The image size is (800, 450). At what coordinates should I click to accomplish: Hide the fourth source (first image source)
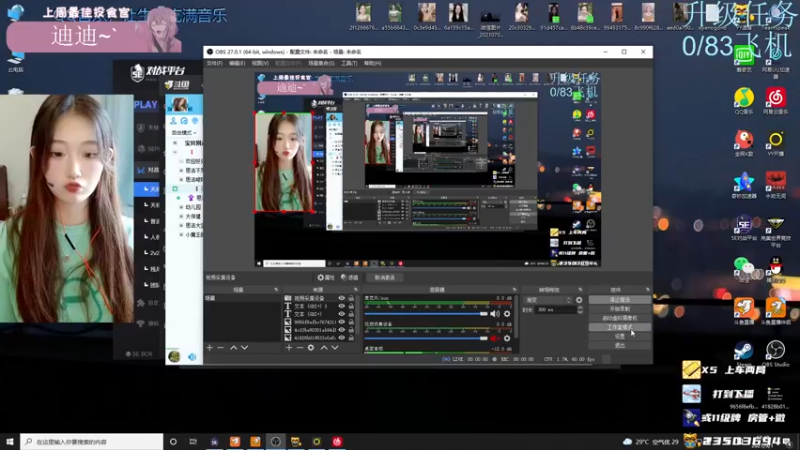[341, 322]
